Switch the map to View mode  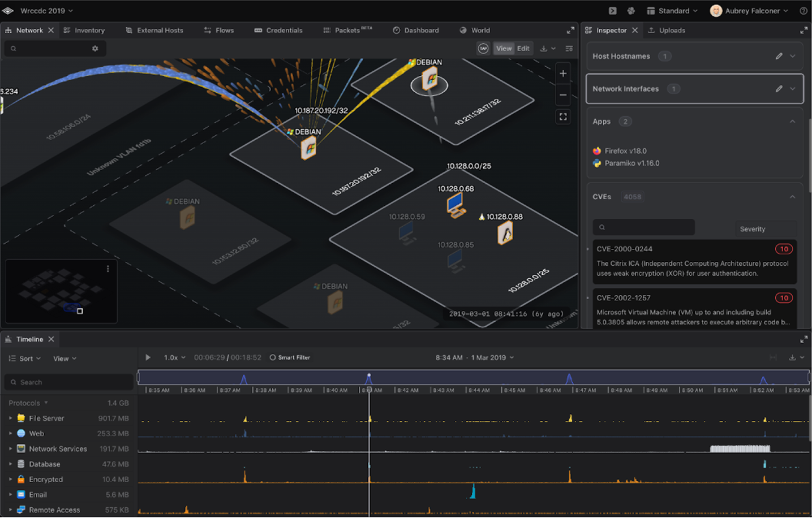(x=504, y=49)
